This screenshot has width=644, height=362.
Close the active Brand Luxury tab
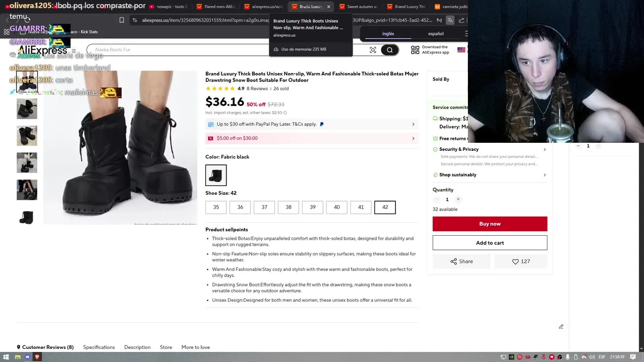click(x=329, y=7)
